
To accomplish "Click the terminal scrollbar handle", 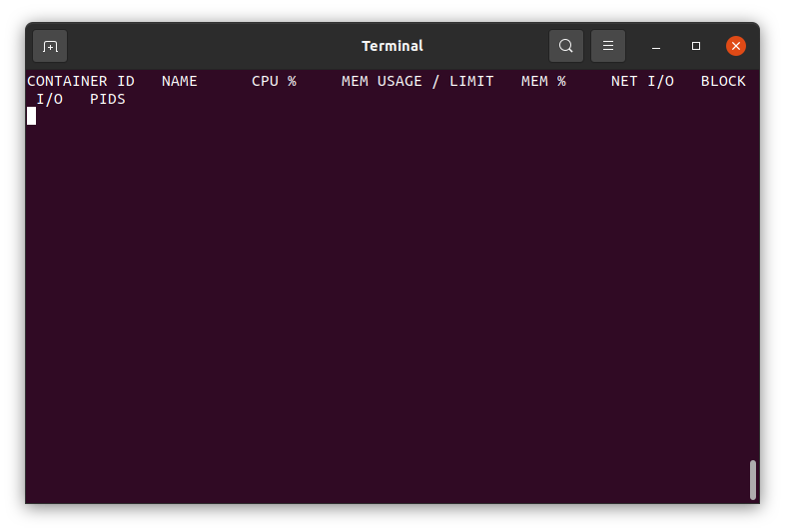I will click(752, 479).
